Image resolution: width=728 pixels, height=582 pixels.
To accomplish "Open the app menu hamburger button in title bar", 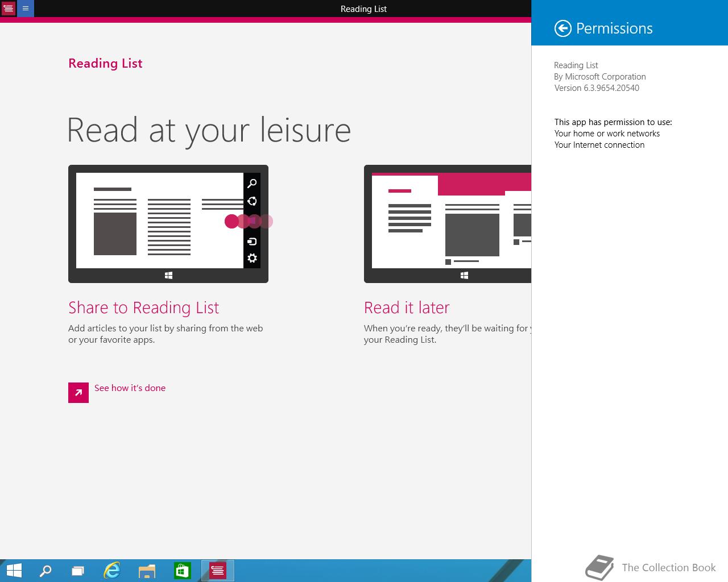I will click(26, 9).
